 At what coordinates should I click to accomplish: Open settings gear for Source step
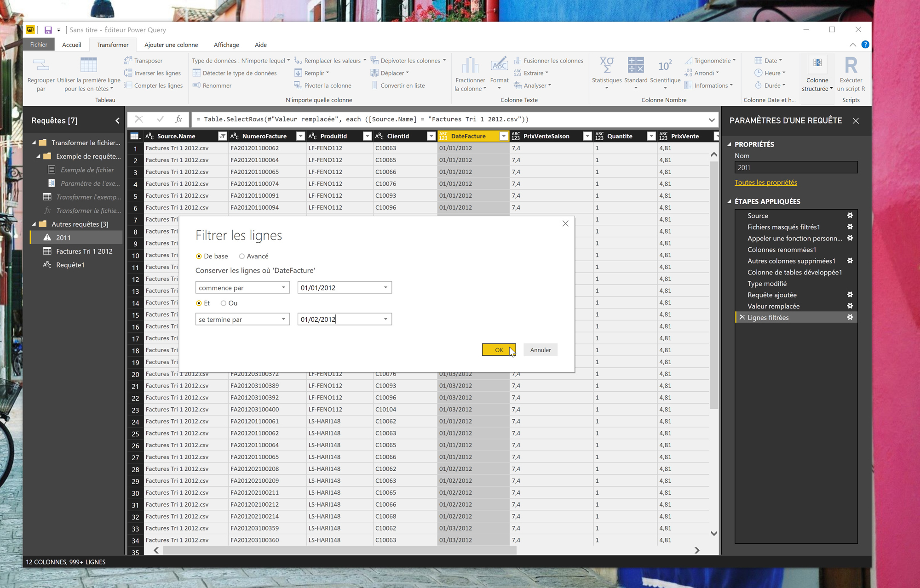(x=850, y=216)
